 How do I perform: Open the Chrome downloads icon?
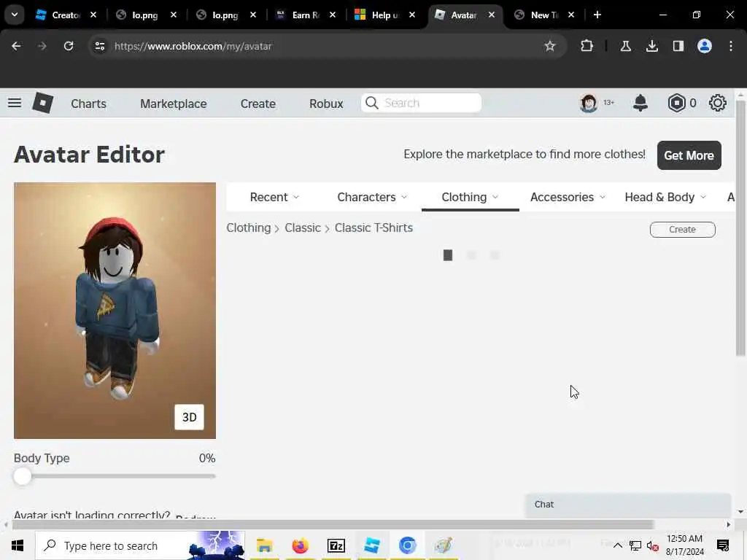tap(651, 46)
